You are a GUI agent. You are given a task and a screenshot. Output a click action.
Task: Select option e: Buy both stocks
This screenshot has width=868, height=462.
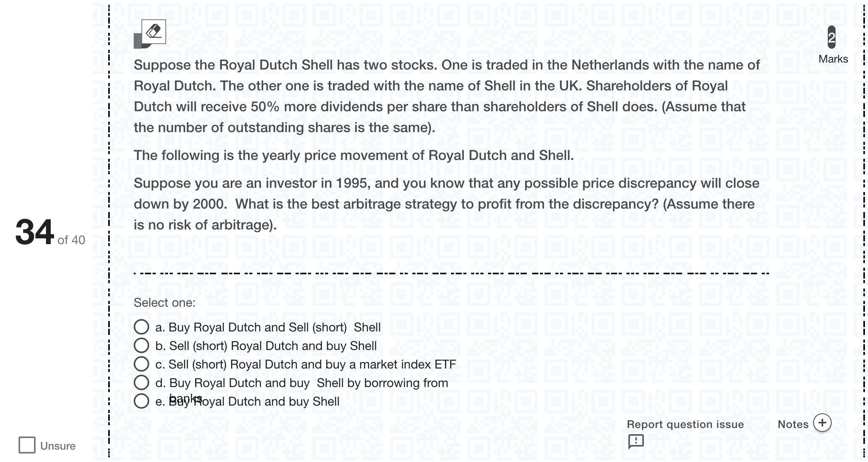click(x=141, y=401)
